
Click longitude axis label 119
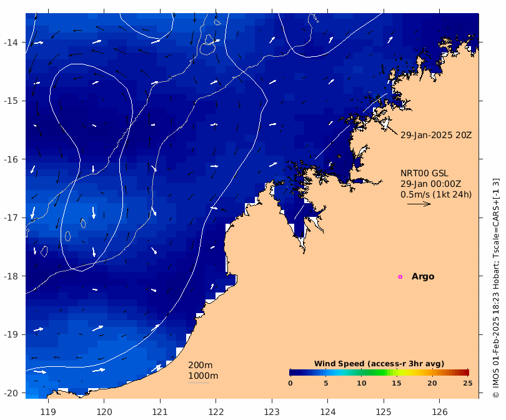(x=48, y=412)
